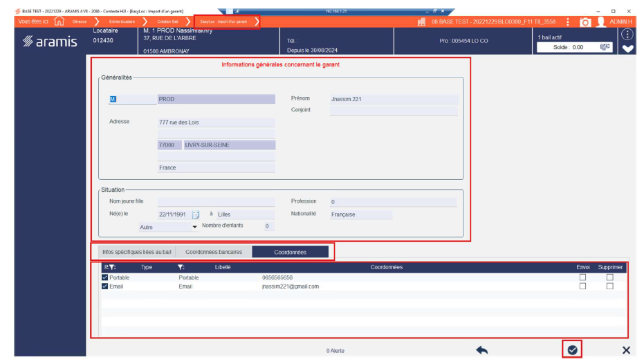Open the three-dot vertical menu in header
644x364 pixels.
click(x=567, y=22)
